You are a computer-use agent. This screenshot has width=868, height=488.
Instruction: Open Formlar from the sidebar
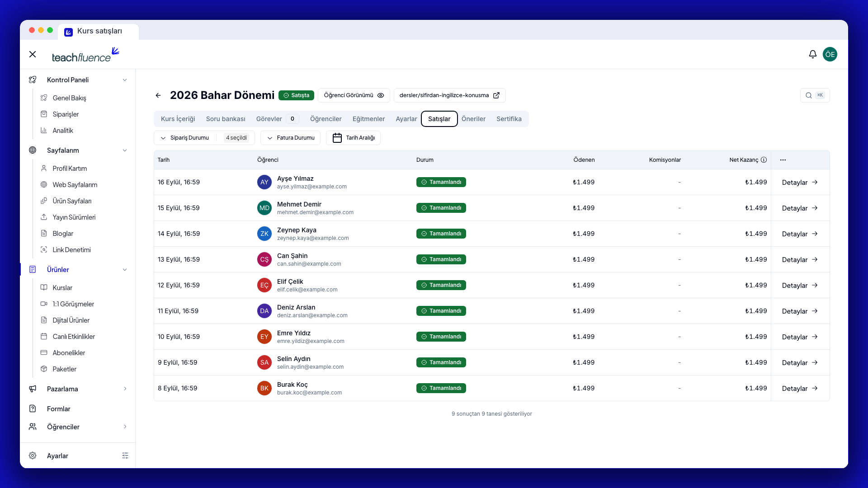coord(59,409)
